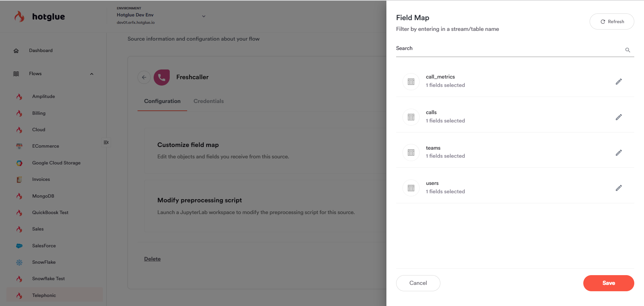Screen dimensions: 644x306
Task: Click the pencil icon for calls
Action: pos(619,117)
